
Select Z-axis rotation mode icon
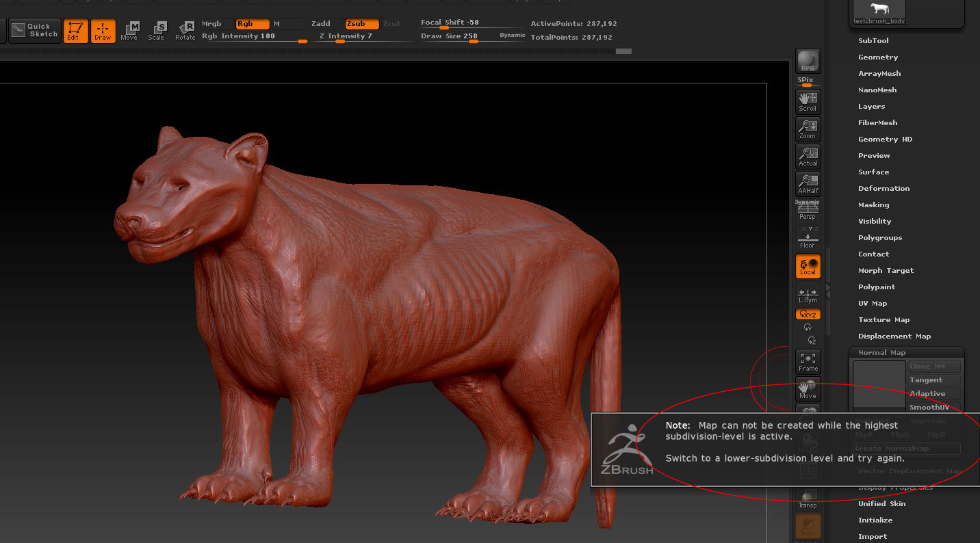click(812, 340)
